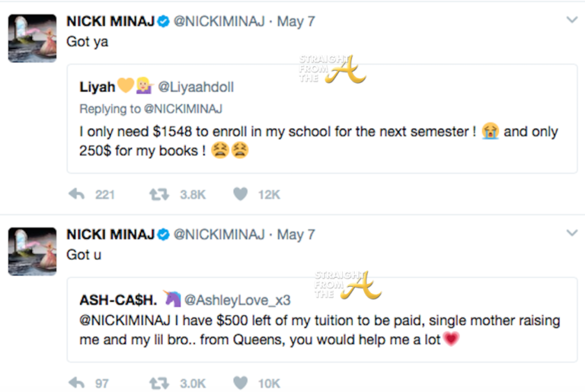585x392 pixels.
Task: Retweet the "Got ya" tweet
Action: [x=159, y=194]
